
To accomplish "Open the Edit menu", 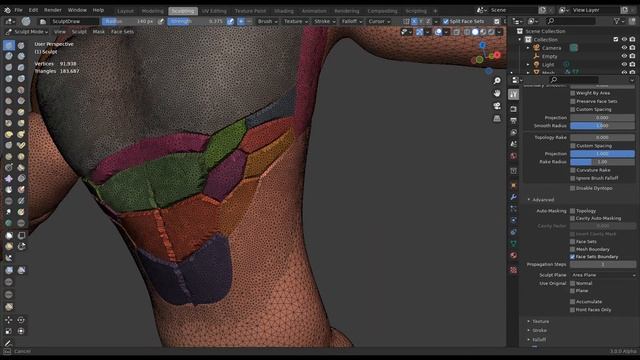I will (33, 10).
